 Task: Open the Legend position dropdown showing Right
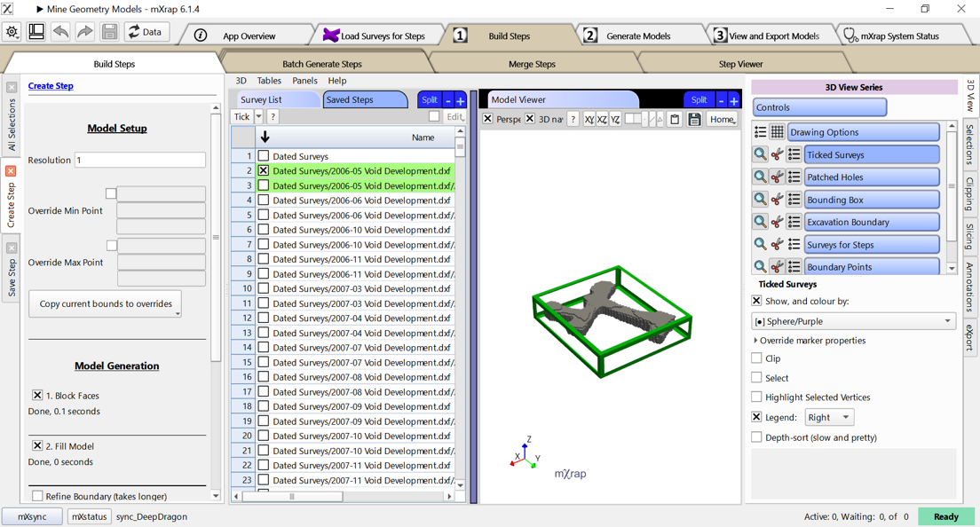coord(829,417)
